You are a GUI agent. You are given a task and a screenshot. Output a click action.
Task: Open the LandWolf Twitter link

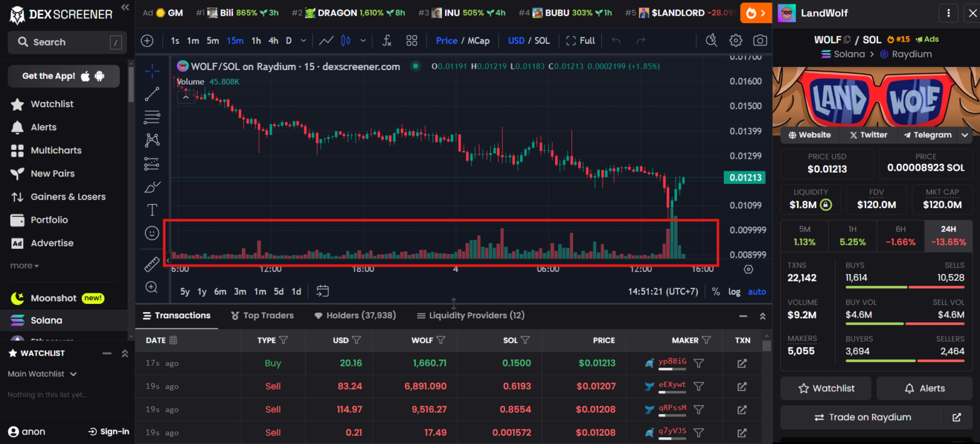coord(868,134)
